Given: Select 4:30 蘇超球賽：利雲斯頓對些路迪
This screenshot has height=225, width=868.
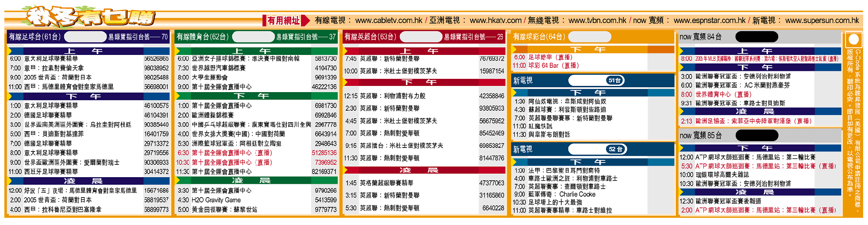Looking at the screenshot, I should (559, 109).
